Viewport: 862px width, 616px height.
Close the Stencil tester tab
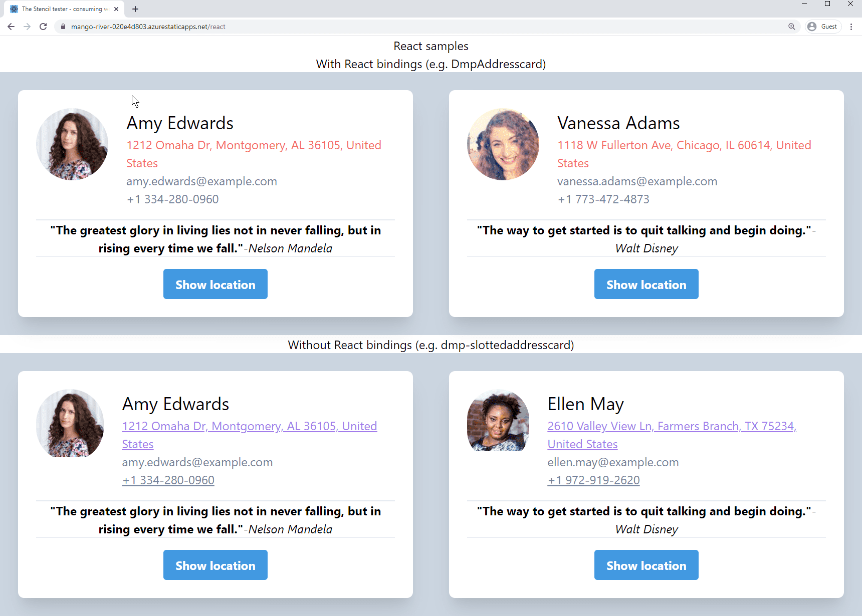pyautogui.click(x=116, y=9)
